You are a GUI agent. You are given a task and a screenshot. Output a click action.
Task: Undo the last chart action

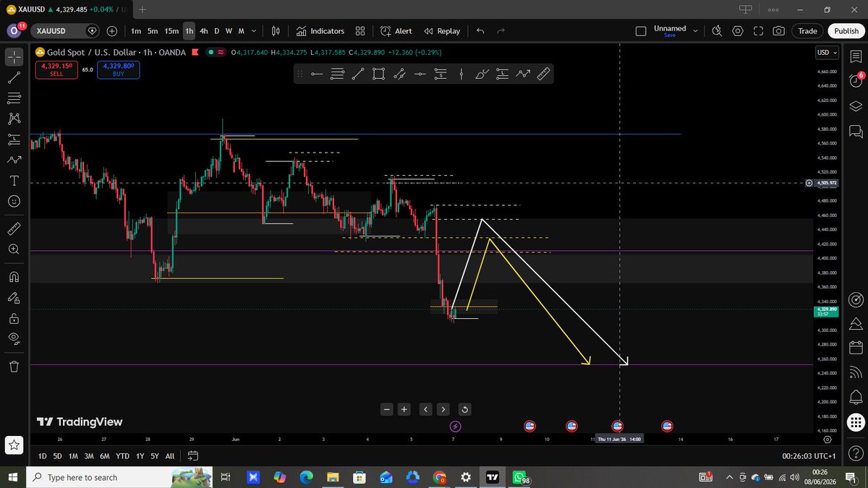click(x=480, y=31)
